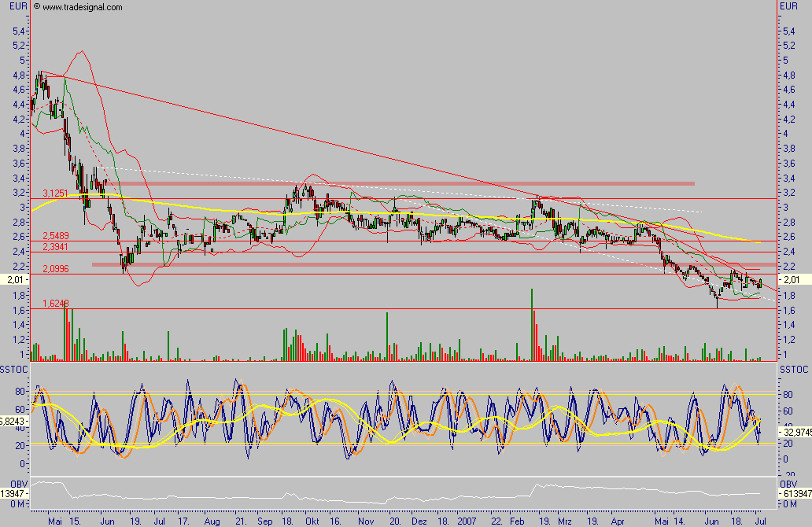Viewport: 812px width, 527px height.
Task: Click the 80 label on left stochastic axis
Action: coord(20,392)
